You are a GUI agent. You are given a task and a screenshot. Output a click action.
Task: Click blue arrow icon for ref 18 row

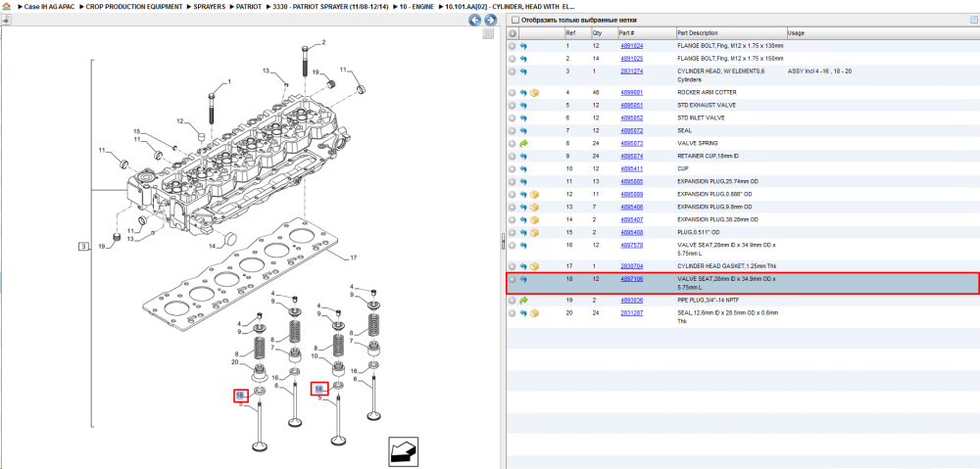523,279
